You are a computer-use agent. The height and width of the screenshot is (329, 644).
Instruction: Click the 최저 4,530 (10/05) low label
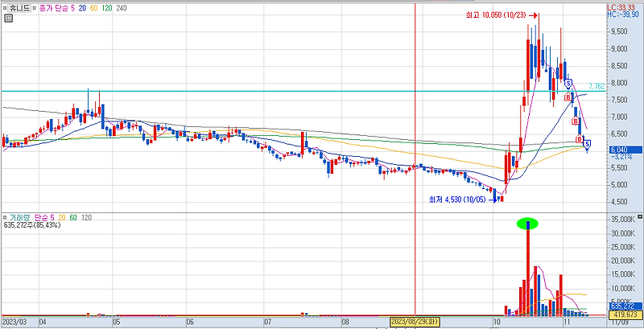click(x=457, y=199)
